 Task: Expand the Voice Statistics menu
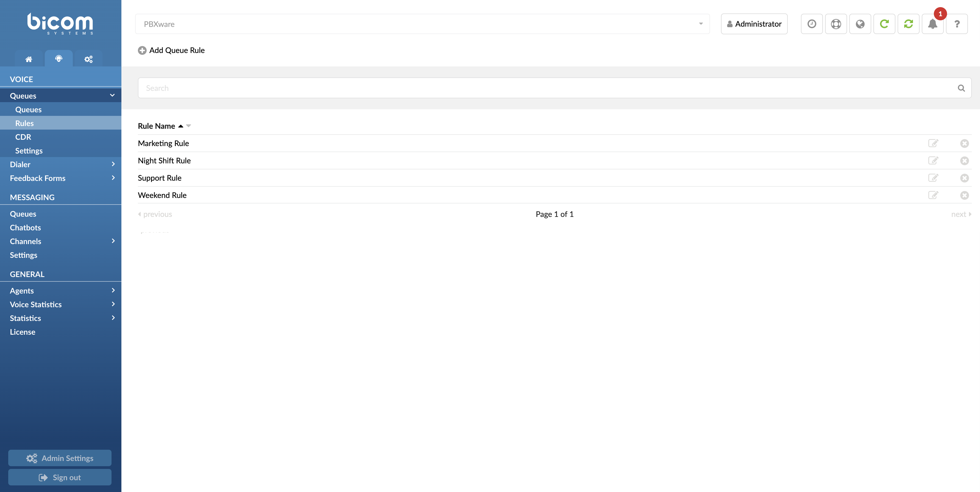(113, 304)
